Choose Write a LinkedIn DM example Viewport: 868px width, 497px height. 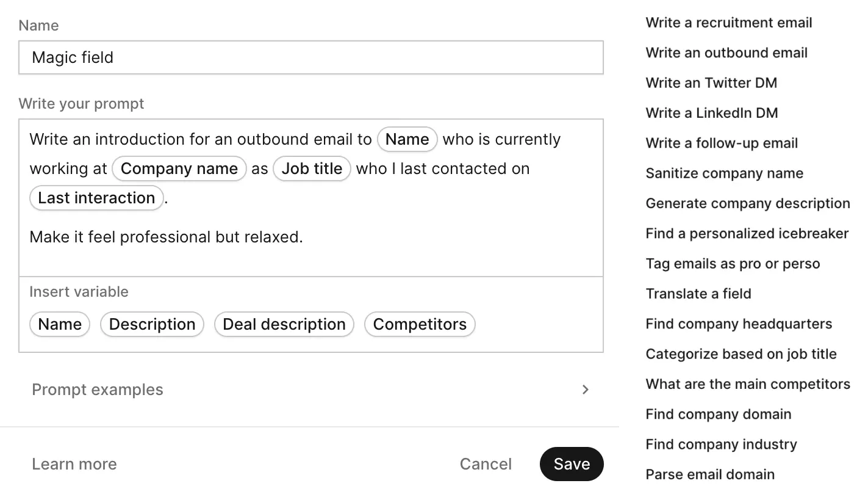click(712, 113)
